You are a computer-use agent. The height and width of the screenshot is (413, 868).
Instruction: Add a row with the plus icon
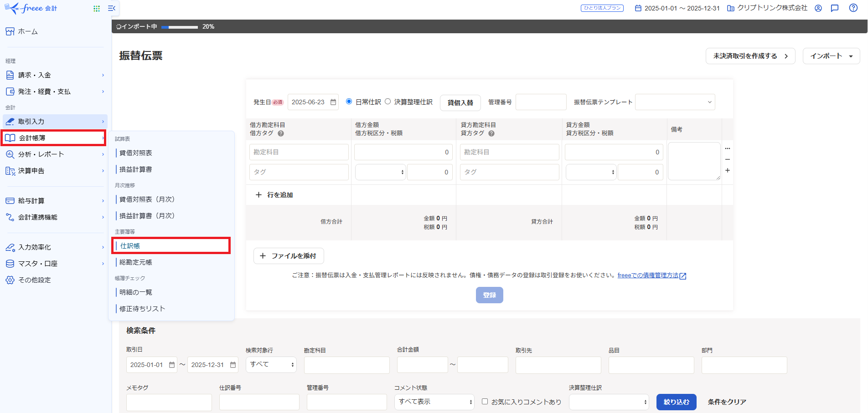(728, 170)
